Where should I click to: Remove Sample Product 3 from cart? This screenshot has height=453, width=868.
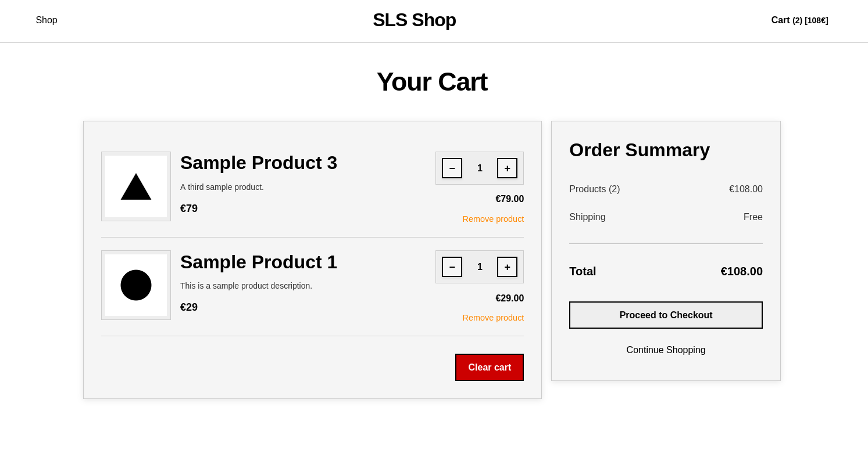pyautogui.click(x=492, y=219)
